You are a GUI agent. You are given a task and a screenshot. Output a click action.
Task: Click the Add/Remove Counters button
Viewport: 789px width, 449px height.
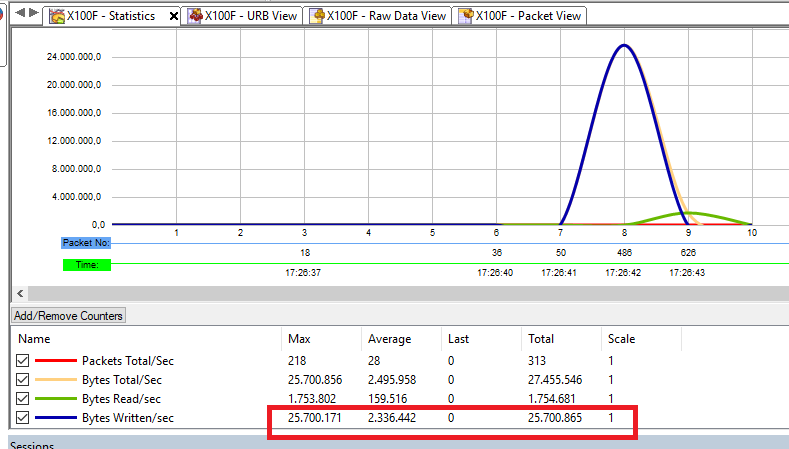pos(68,316)
